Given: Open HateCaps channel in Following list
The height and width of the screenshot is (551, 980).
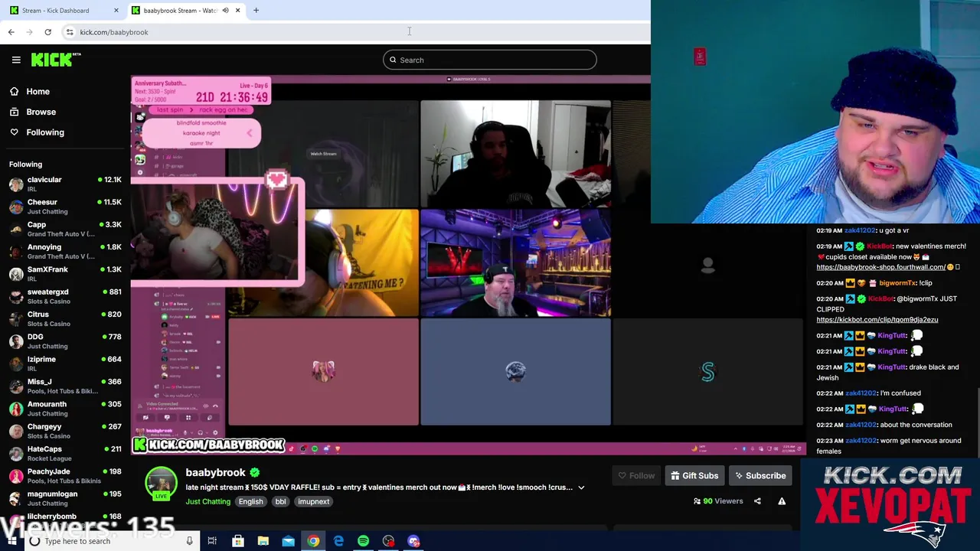Looking at the screenshot, I should click(x=64, y=453).
